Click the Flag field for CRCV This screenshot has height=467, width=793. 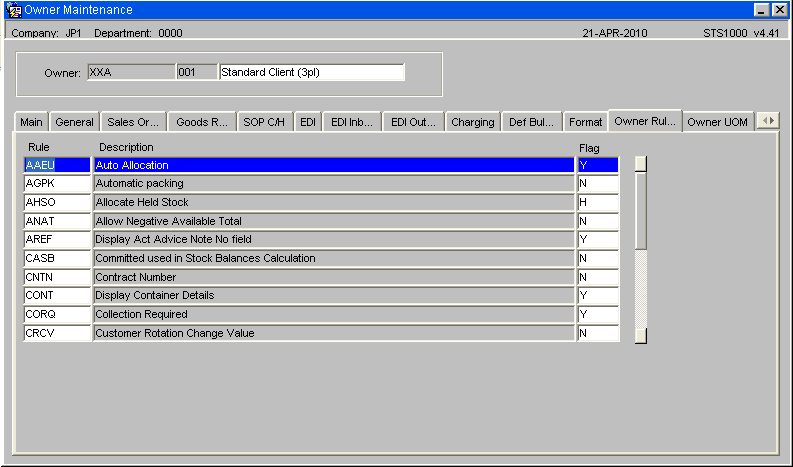tap(598, 333)
